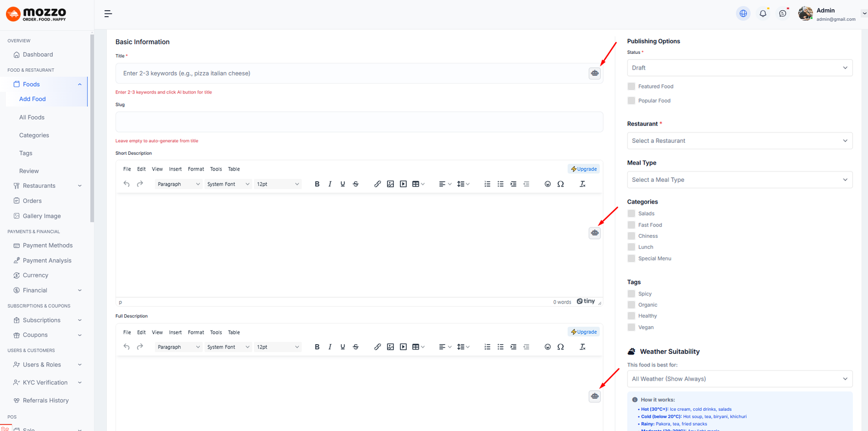Click Upgrade button in Short Description editor
Image resolution: width=868 pixels, height=431 pixels.
[x=584, y=169]
